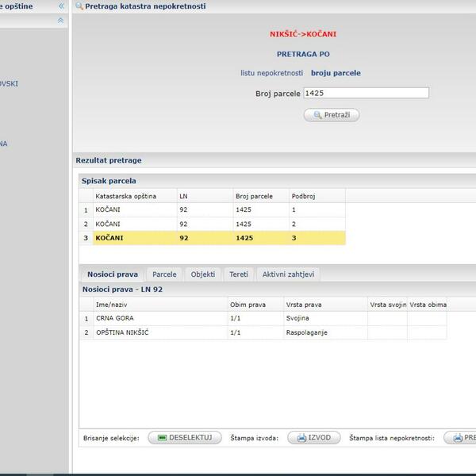Screen dimensions: 476x476
Task: Sort by the Katastarska opština column header
Action: (x=125, y=196)
